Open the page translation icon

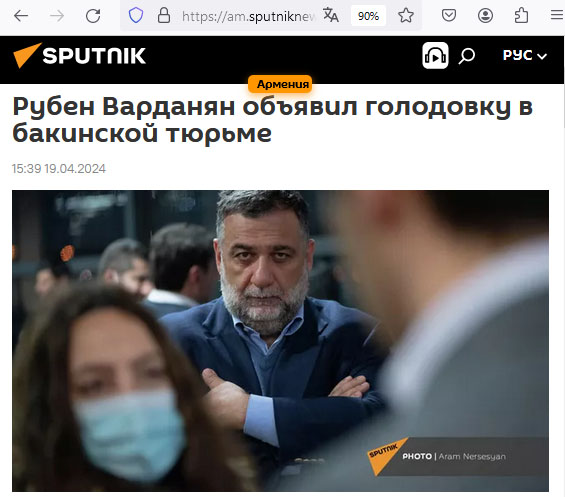tap(330, 15)
